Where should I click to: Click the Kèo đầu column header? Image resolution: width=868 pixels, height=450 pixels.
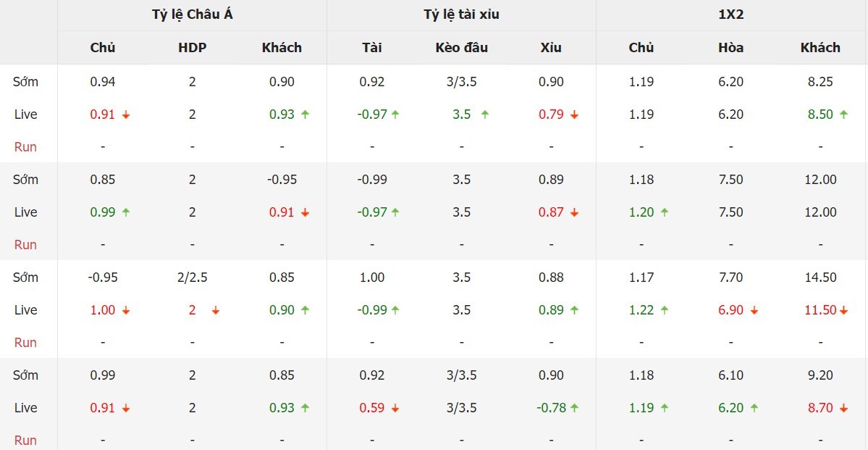coord(461,48)
